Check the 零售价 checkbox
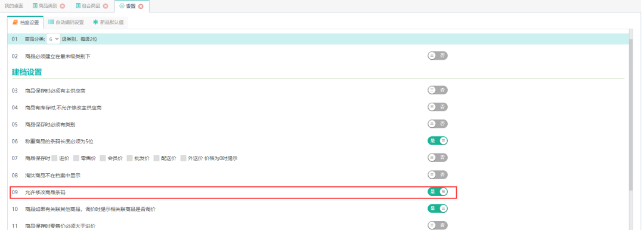 (x=76, y=158)
